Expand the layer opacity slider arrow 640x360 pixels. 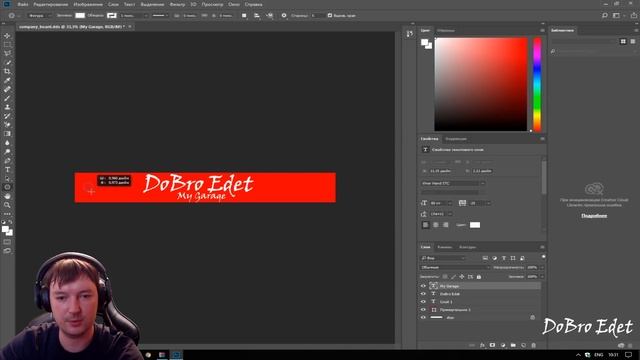coord(542,267)
